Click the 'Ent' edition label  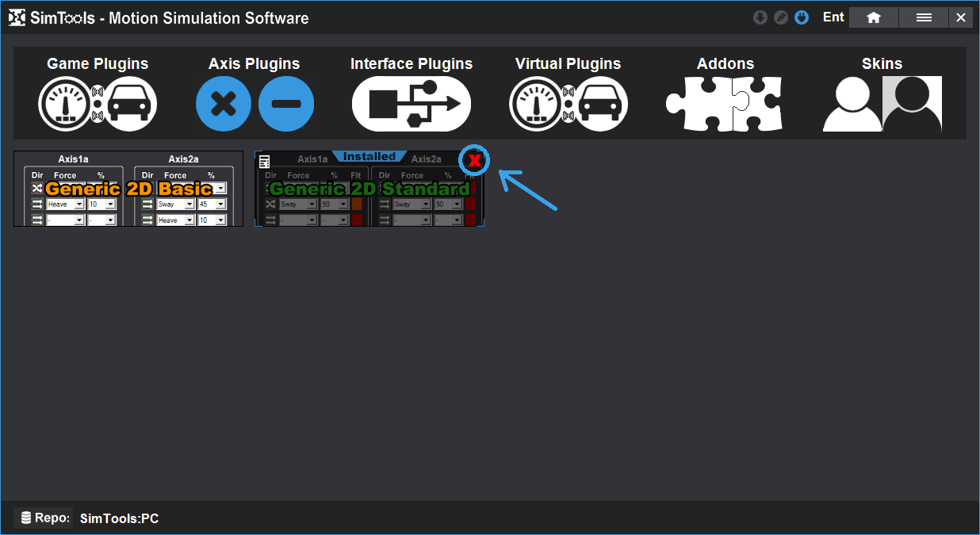click(x=833, y=17)
